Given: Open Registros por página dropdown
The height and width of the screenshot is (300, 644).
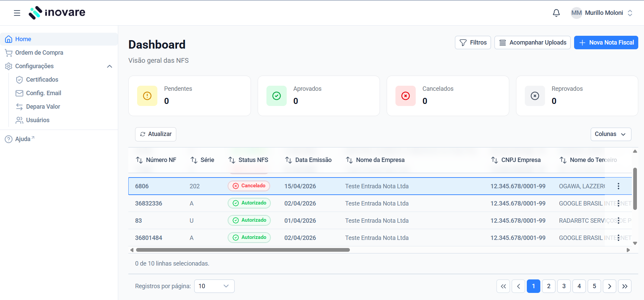Looking at the screenshot, I should click(214, 286).
